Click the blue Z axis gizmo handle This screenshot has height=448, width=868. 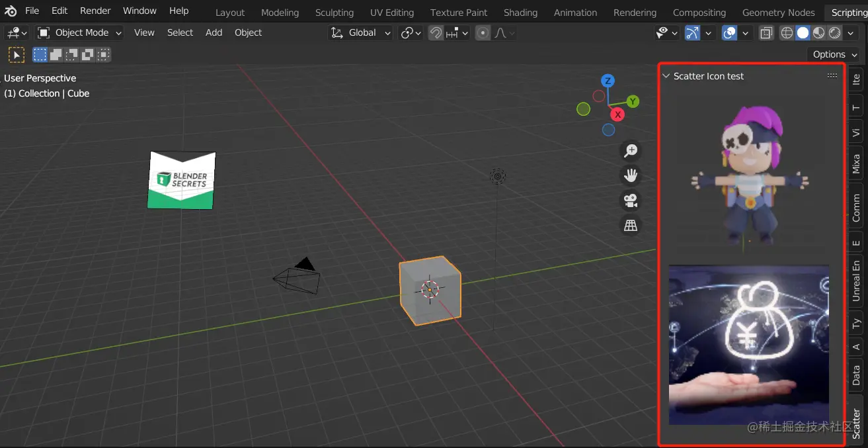point(608,81)
